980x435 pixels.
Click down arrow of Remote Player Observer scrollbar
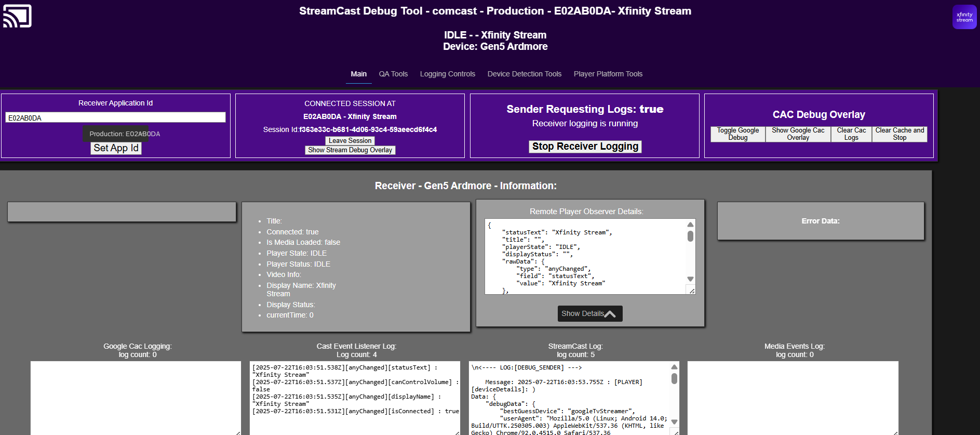click(690, 279)
